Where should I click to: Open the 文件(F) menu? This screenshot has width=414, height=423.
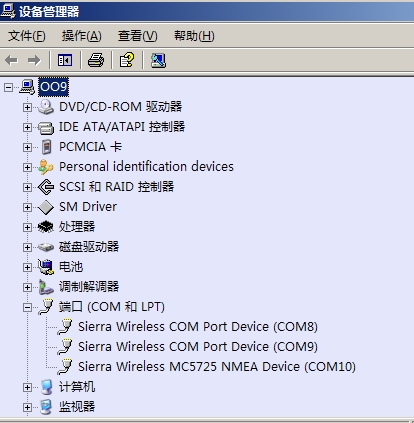click(x=27, y=36)
